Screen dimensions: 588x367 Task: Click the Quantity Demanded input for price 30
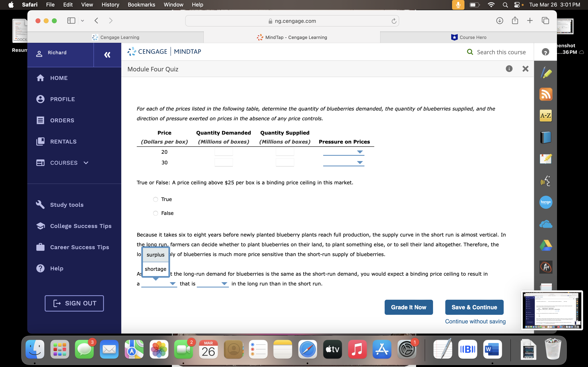[223, 162]
